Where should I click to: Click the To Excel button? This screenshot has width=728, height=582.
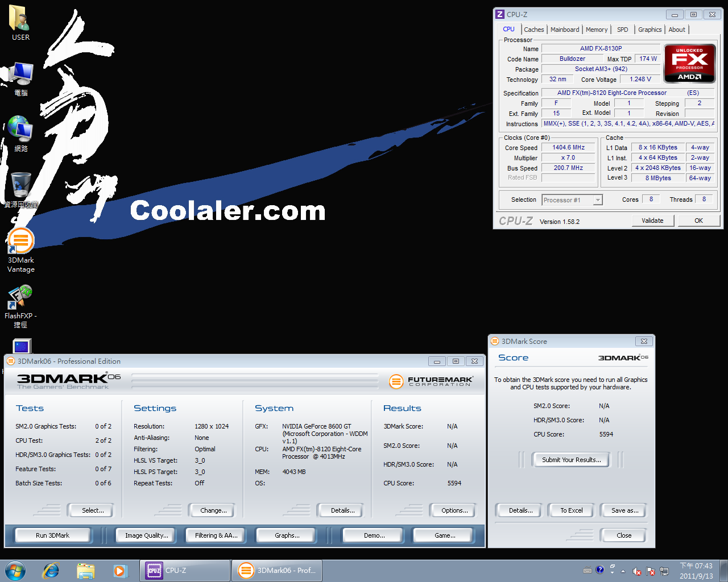pos(571,510)
